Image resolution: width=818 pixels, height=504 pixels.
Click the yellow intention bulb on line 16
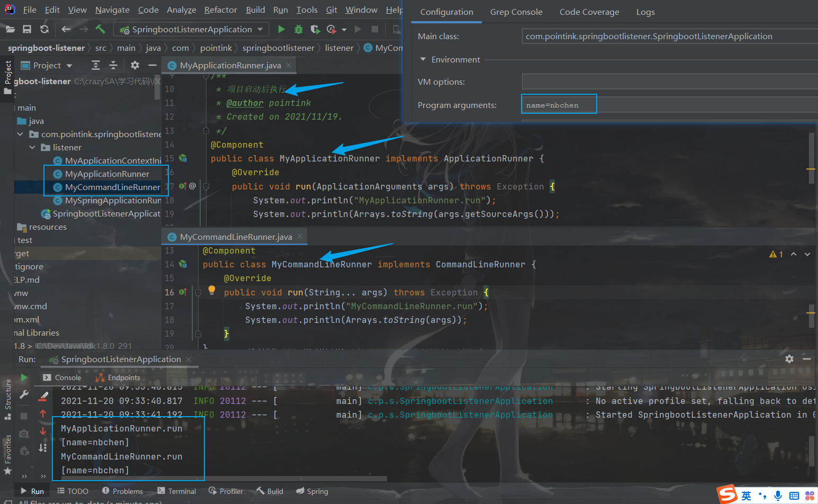point(212,290)
